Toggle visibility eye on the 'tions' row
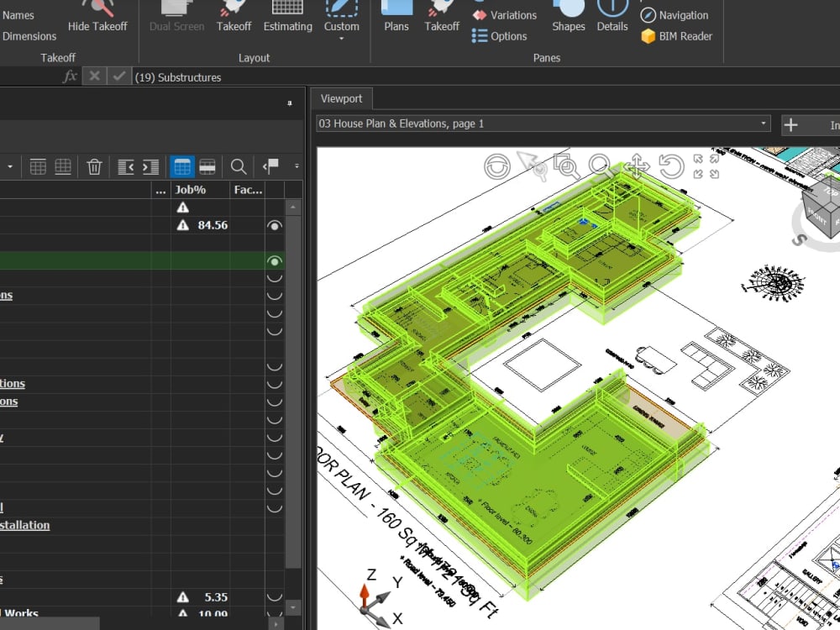This screenshot has height=630, width=840. tap(275, 384)
